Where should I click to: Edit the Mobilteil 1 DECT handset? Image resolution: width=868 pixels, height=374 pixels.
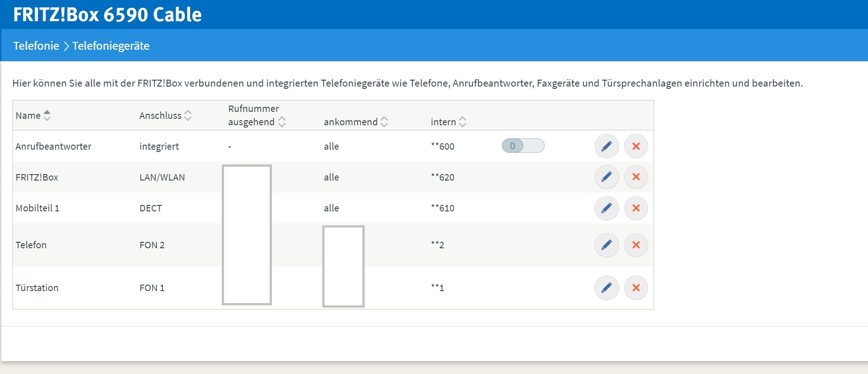click(x=606, y=208)
